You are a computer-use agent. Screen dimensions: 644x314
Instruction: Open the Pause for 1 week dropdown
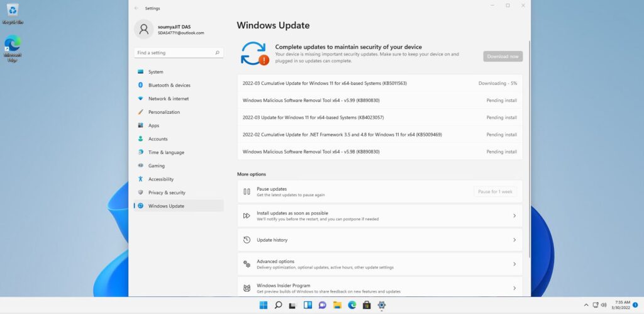click(x=495, y=191)
